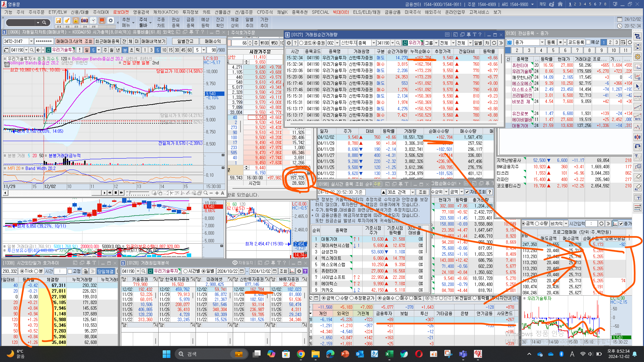Image resolution: width=644 pixels, height=362 pixels.
Task: Open the 종가 dropdown in 관심종목 window
Action: click(x=542, y=42)
